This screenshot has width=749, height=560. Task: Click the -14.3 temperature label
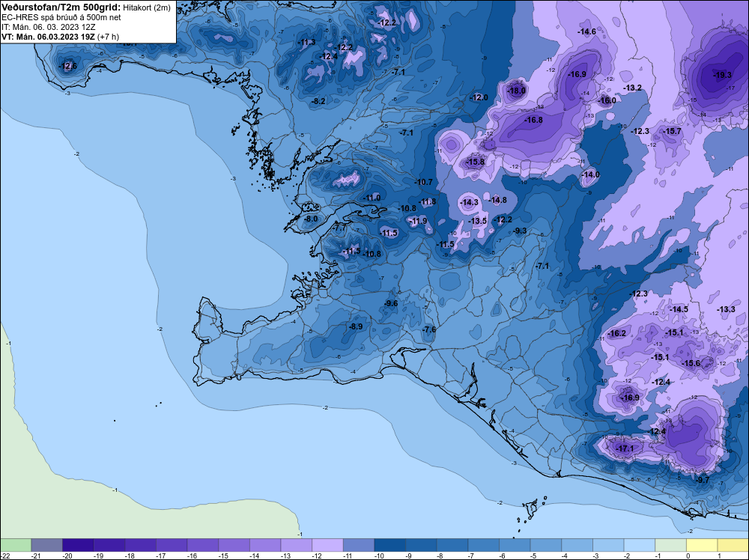point(469,202)
